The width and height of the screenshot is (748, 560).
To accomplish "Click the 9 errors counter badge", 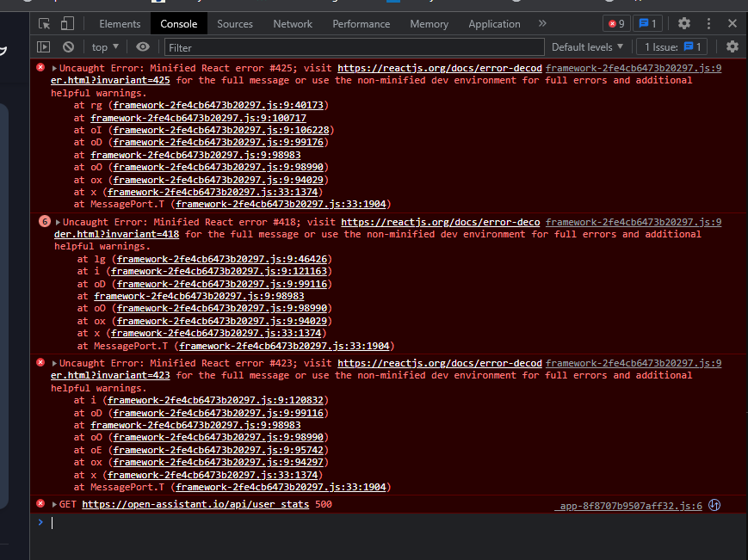I will pyautogui.click(x=616, y=23).
